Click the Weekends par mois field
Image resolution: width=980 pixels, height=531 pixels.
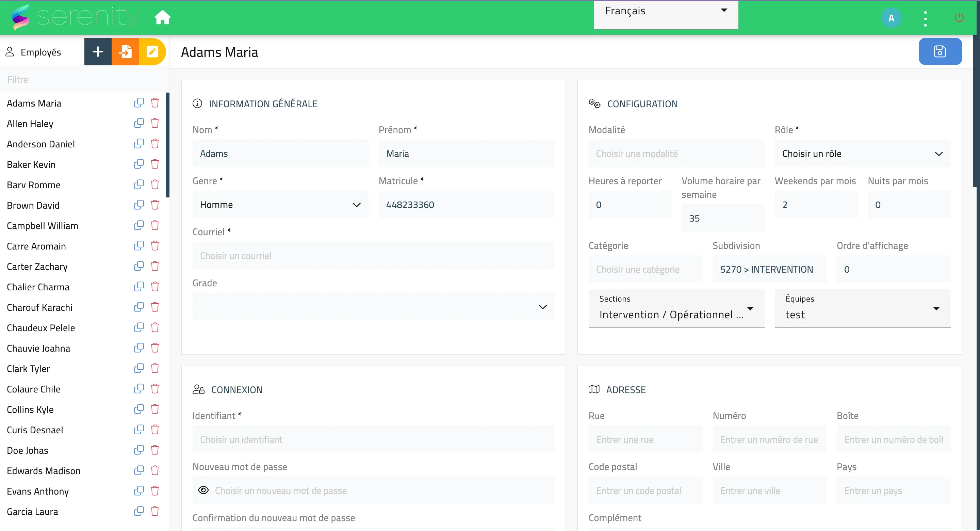(816, 205)
